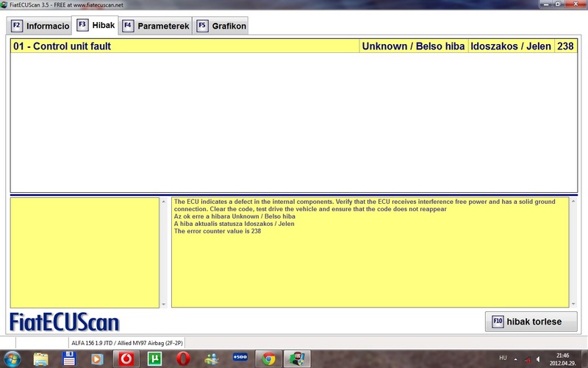Open the +500 app in the taskbar

[x=240, y=358]
